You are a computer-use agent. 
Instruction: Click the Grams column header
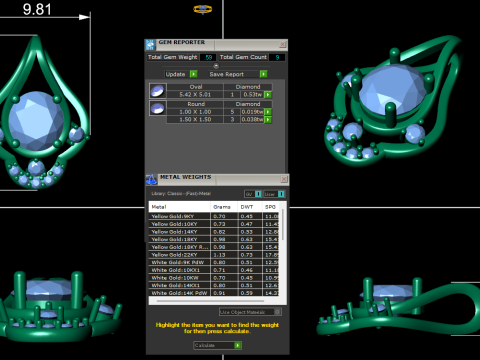click(x=224, y=207)
